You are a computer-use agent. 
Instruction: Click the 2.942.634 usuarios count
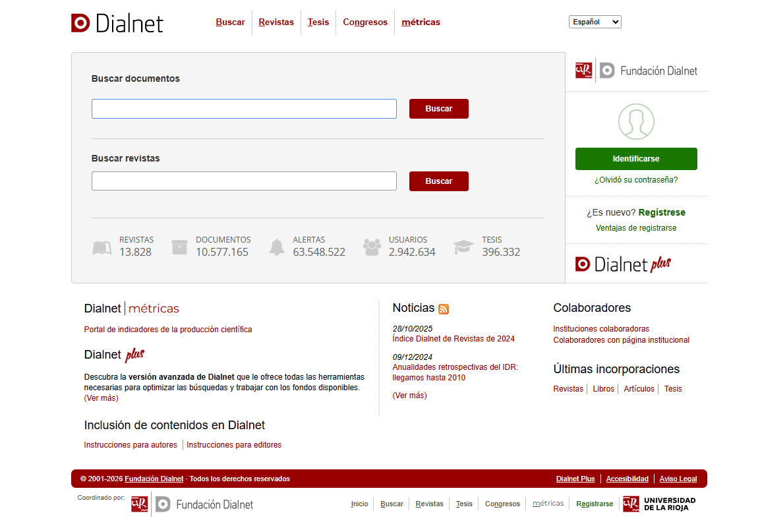412,252
